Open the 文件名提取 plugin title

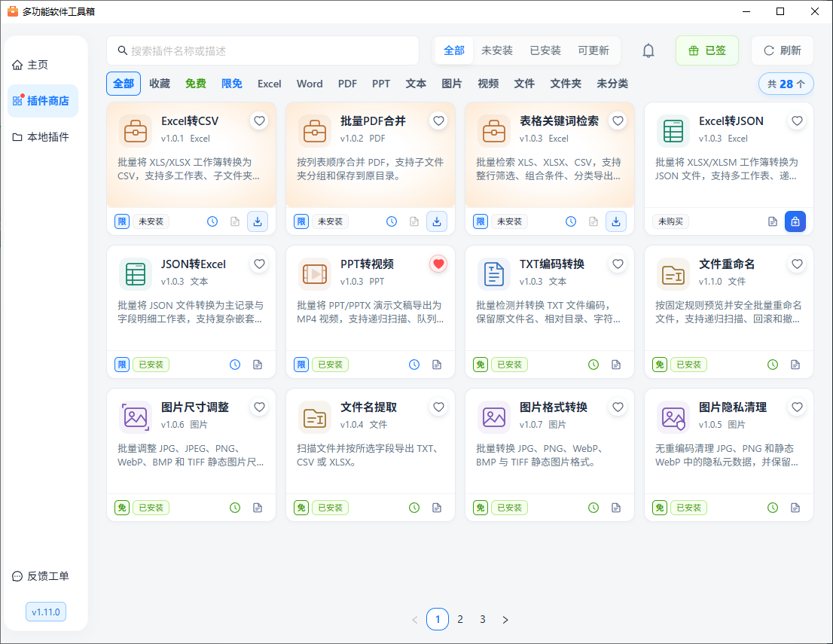[x=369, y=407]
